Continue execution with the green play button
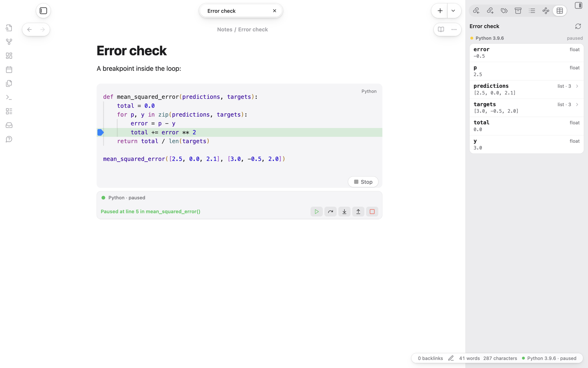588x368 pixels. (316, 212)
